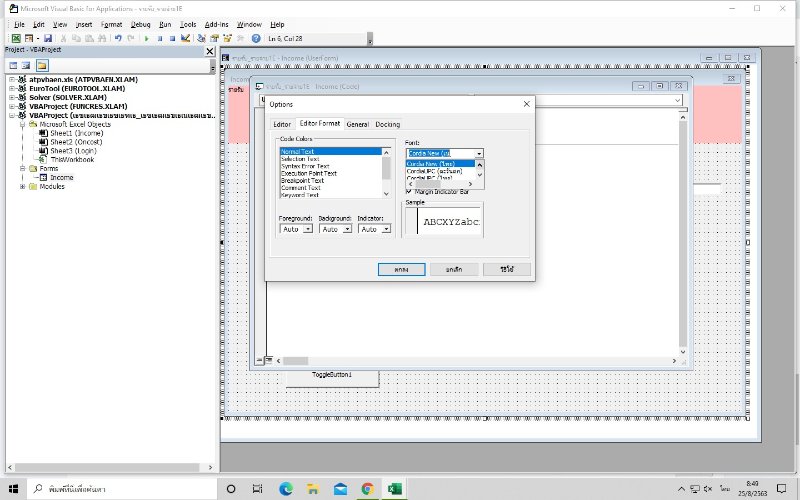
Task: Click View Code icon in Project panel
Action: tap(13, 65)
